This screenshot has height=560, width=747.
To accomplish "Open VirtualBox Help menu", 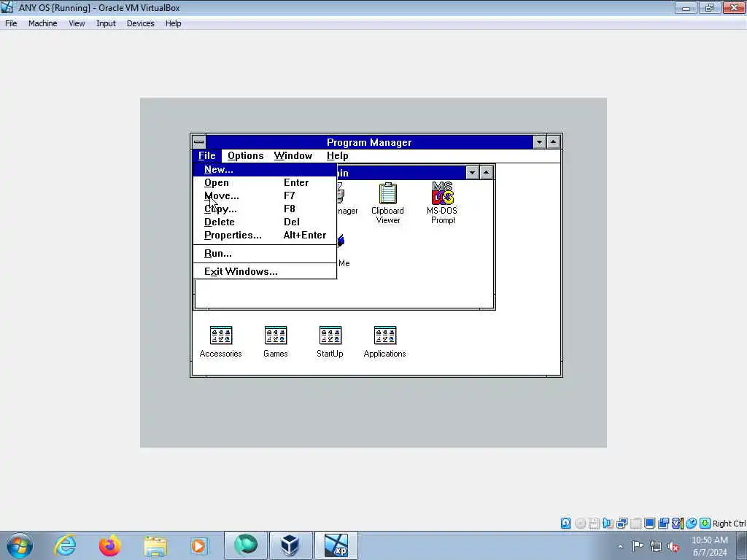I will [174, 23].
